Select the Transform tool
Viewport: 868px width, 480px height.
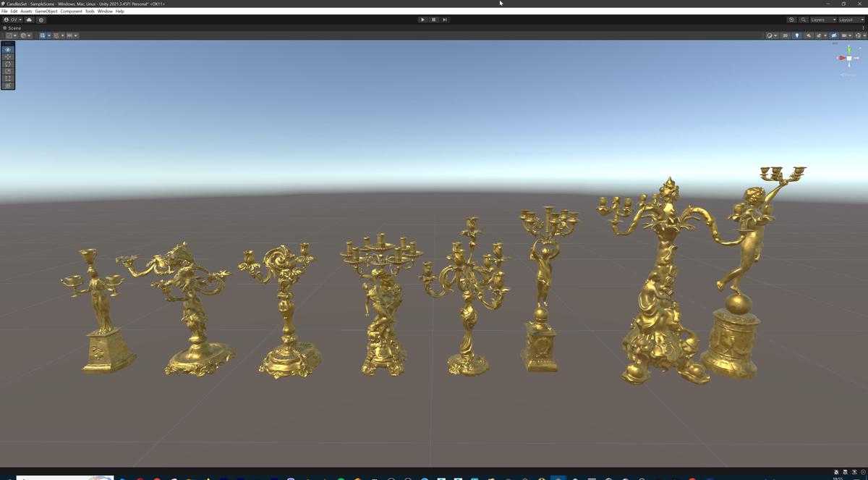[8, 85]
